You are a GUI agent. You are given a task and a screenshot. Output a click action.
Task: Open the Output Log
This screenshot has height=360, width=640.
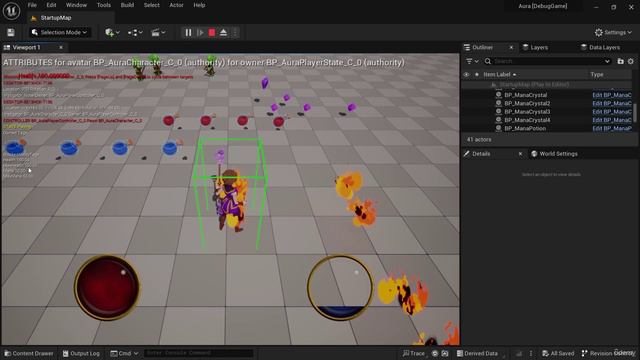coord(81,353)
